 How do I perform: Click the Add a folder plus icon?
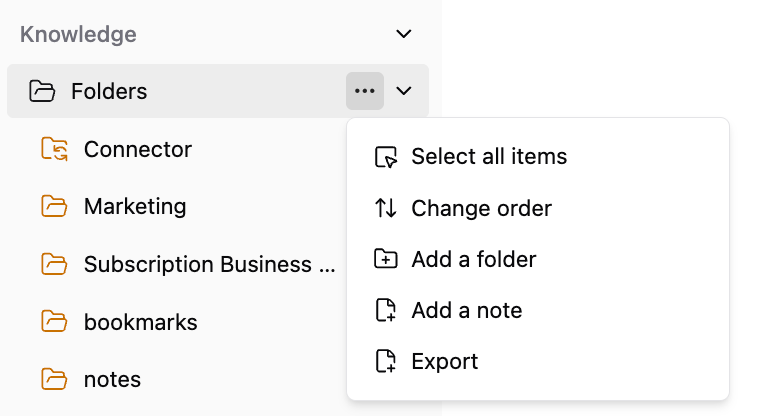click(x=386, y=259)
